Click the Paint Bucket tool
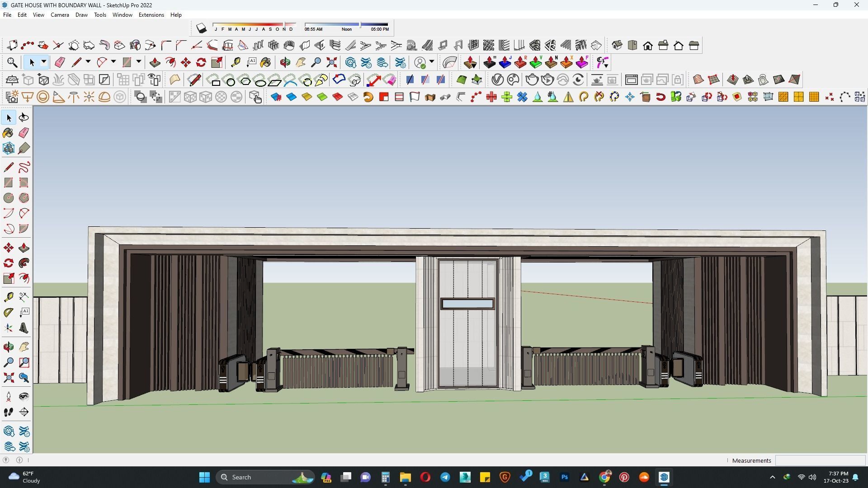This screenshot has width=868, height=488. tap(266, 62)
